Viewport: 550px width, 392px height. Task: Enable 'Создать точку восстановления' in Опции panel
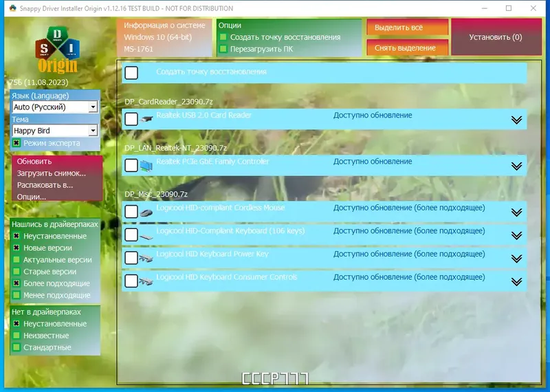pyautogui.click(x=223, y=37)
